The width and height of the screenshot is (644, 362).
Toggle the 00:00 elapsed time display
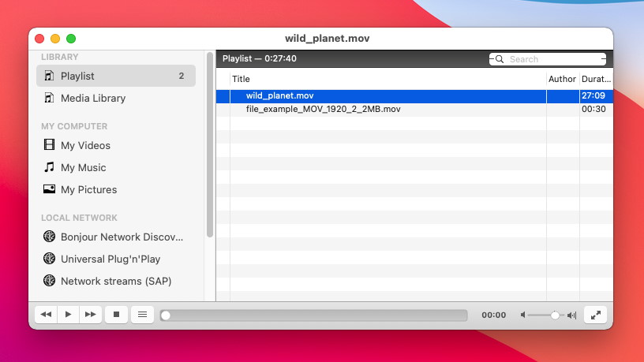(494, 315)
